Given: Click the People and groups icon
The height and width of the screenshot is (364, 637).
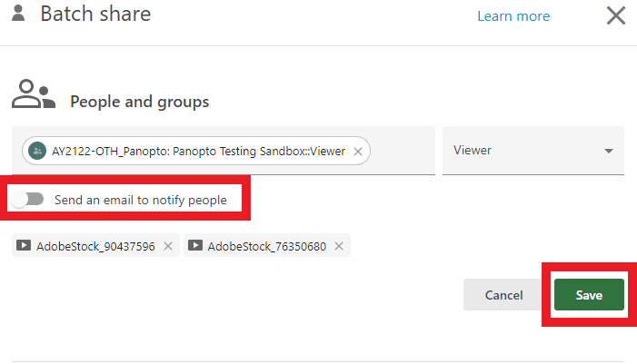Looking at the screenshot, I should [34, 95].
